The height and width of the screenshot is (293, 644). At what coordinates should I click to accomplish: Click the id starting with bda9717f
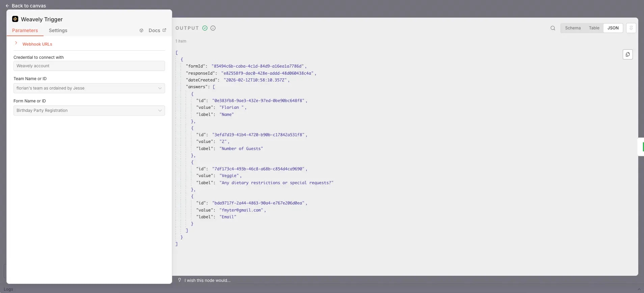click(x=259, y=203)
